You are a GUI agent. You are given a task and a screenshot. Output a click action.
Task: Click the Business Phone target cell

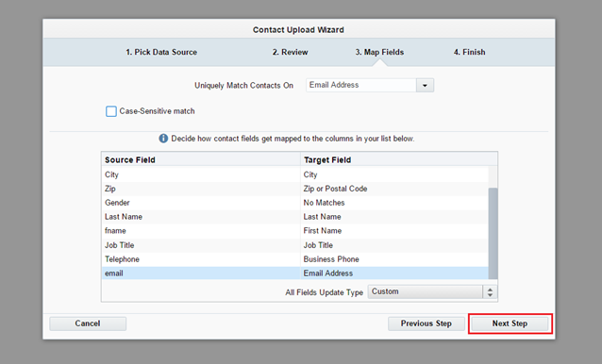click(x=394, y=259)
